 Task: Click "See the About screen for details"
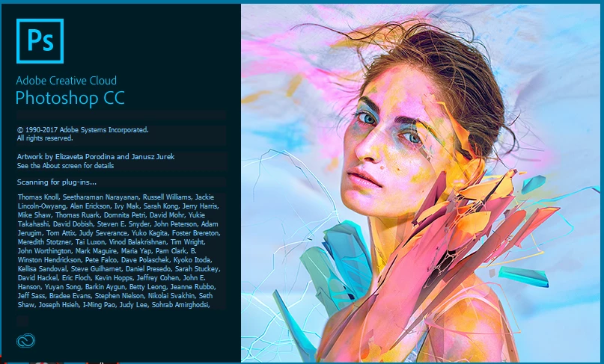(65, 166)
